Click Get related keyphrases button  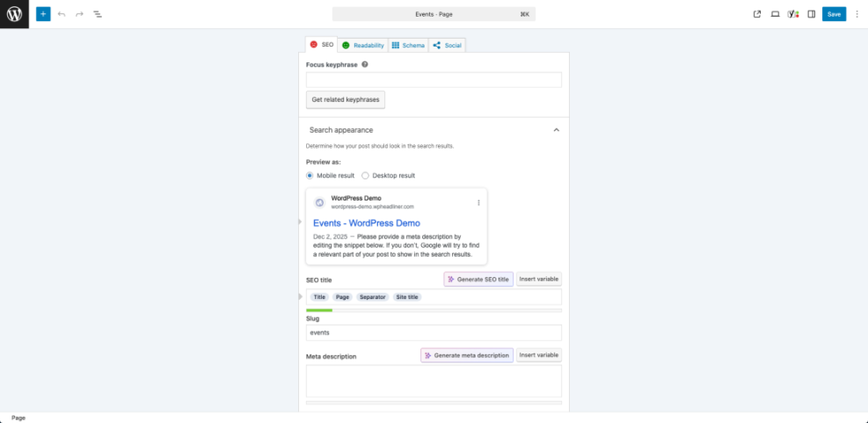click(x=346, y=99)
